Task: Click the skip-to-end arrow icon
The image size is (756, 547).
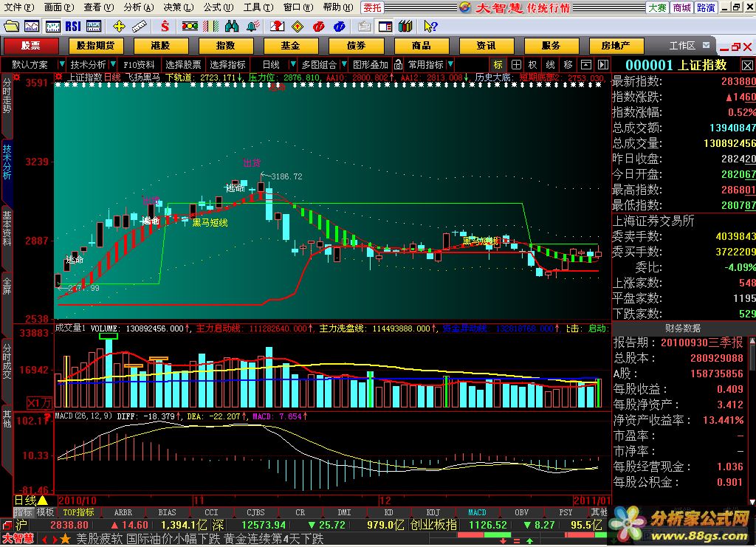Action: coord(603,64)
